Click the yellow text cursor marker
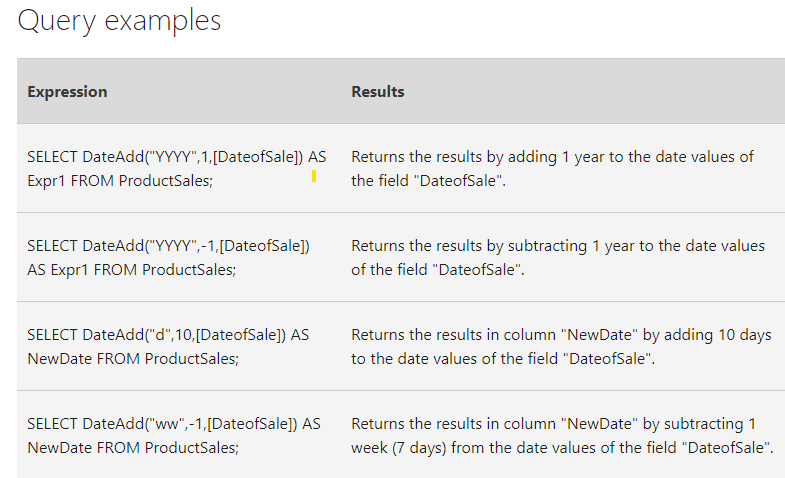 pos(314,176)
